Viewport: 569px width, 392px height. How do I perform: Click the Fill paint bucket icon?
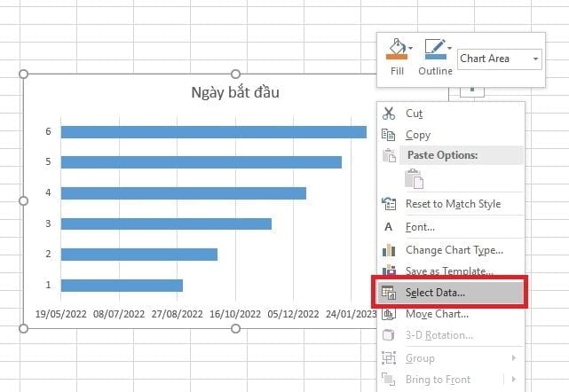[x=397, y=49]
